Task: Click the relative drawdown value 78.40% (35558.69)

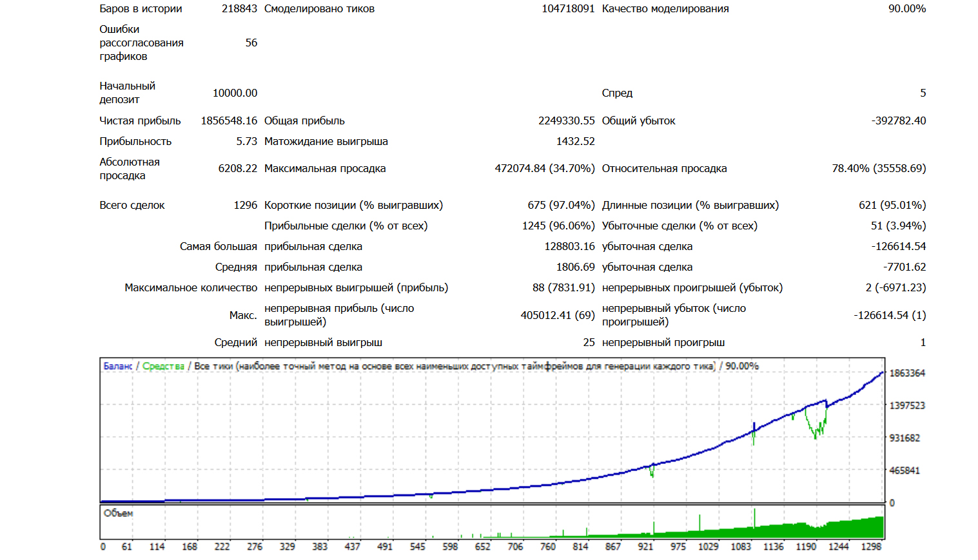Action: 879,168
